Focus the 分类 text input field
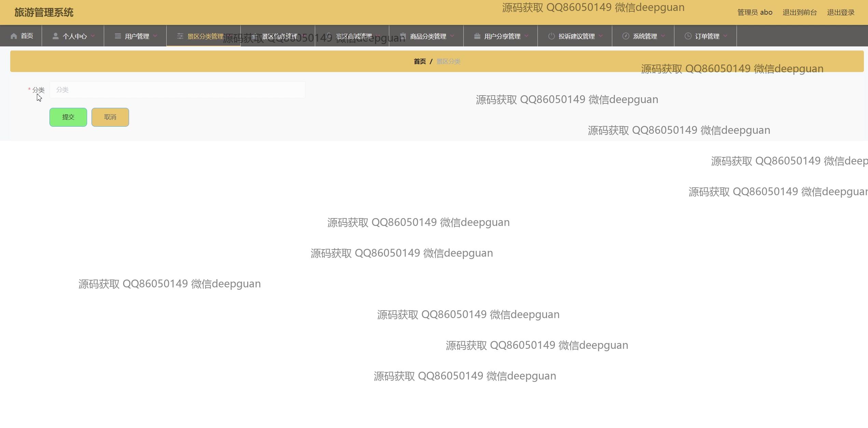This screenshot has width=868, height=428. click(177, 90)
